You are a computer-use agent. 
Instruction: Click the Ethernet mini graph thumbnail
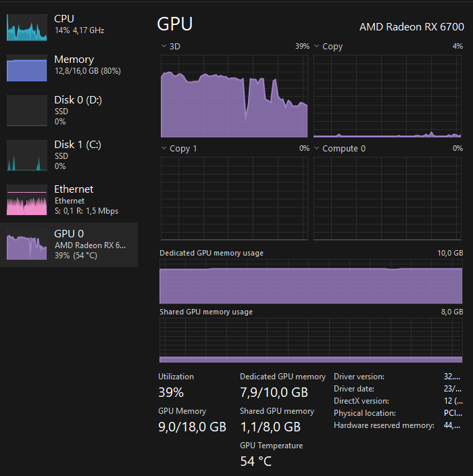(27, 199)
